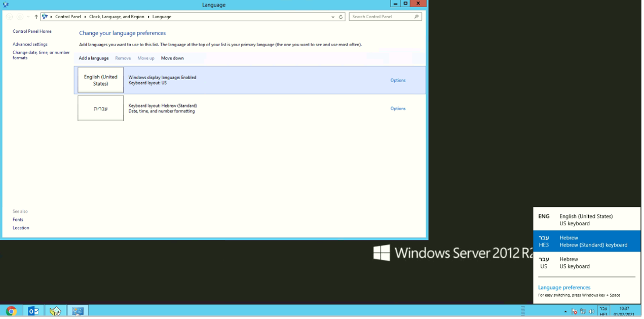The image size is (644, 319).
Task: Expand the chevron after Control Panel breadcrumb
Action: pos(85,17)
